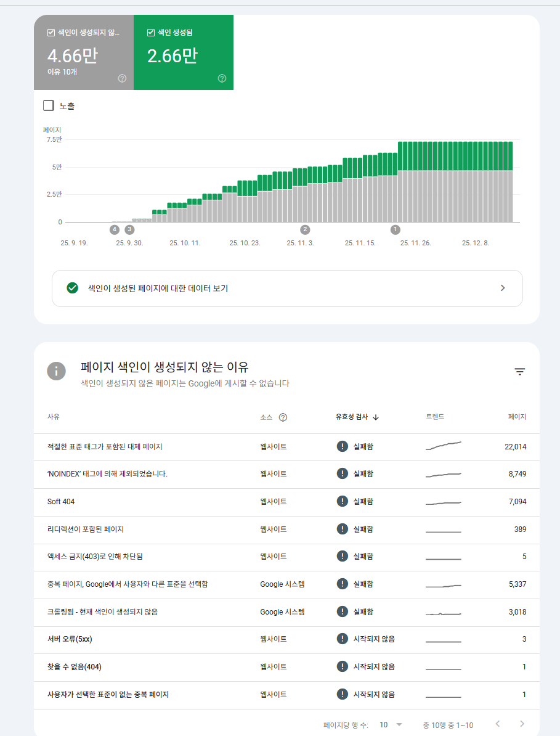Click the failed status icon in Soft 404 row
This screenshot has width=560, height=736.
[343, 502]
